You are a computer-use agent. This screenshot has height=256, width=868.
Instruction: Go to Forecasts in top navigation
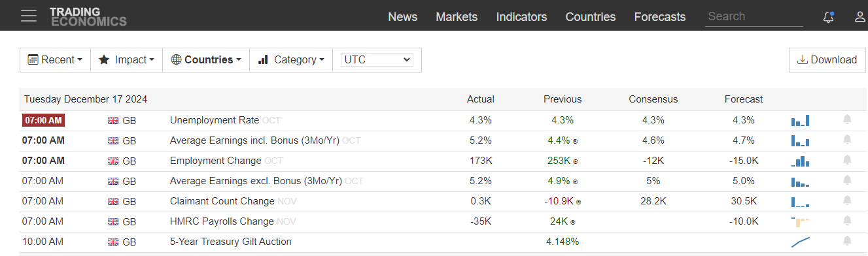click(x=660, y=17)
